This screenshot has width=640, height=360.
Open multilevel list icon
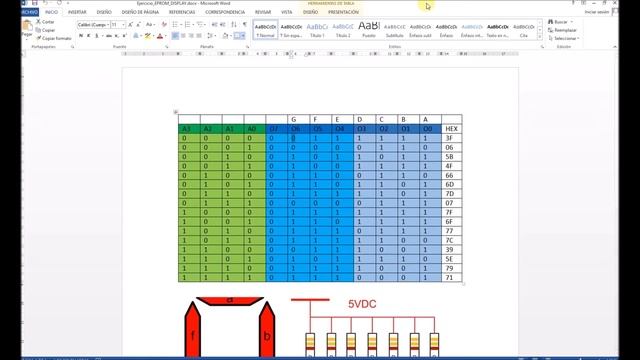200,25
